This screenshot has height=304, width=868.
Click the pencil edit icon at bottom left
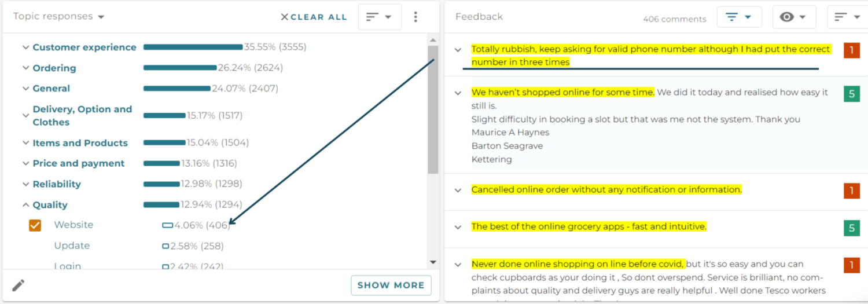pos(19,285)
